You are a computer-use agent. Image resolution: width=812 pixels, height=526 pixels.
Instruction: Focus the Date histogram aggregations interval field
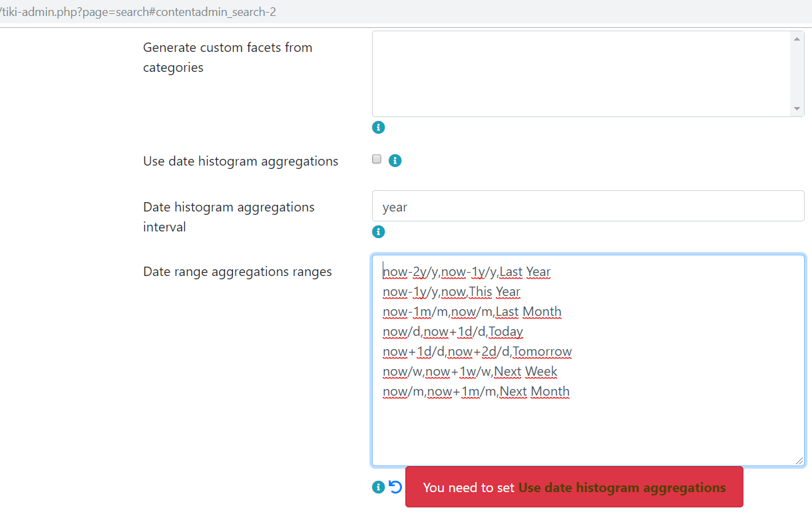588,206
